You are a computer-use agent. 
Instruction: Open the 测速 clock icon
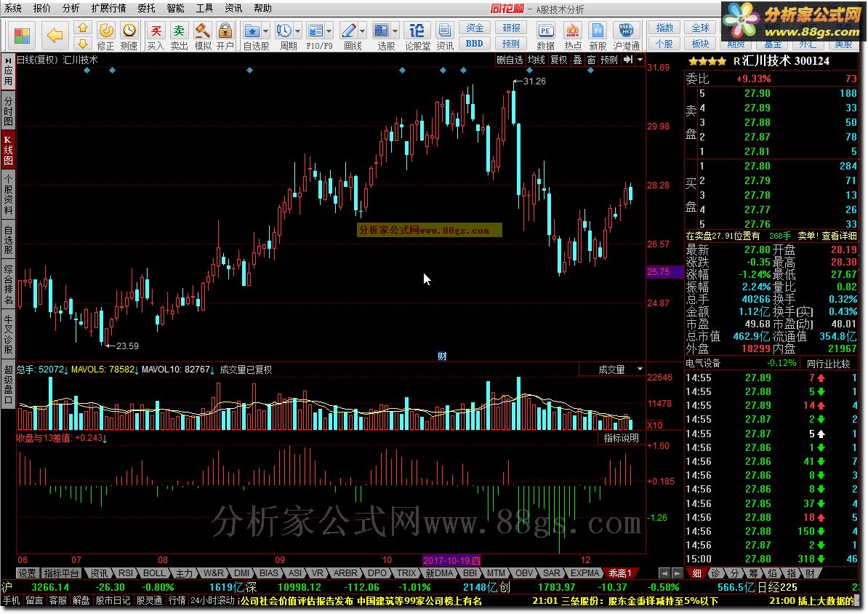coord(129,30)
